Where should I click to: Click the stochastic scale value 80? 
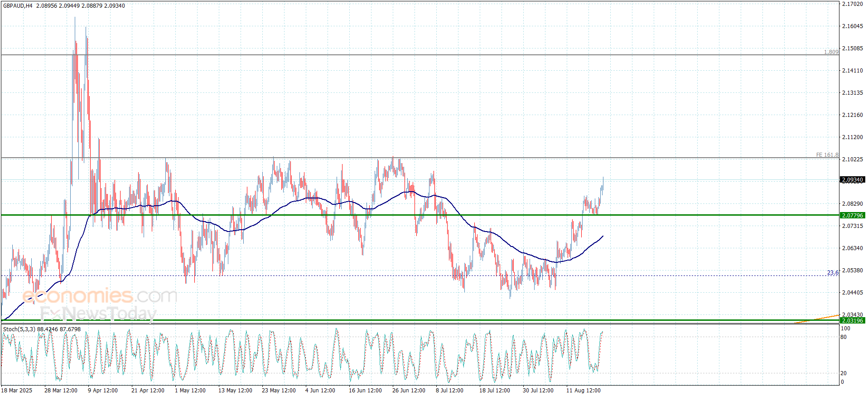[844, 337]
